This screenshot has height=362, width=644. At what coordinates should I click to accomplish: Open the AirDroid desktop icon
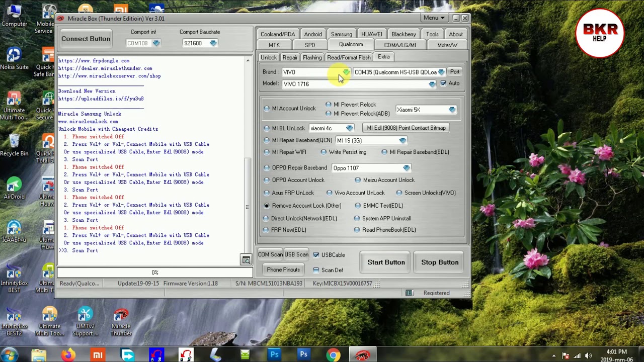[x=14, y=188]
